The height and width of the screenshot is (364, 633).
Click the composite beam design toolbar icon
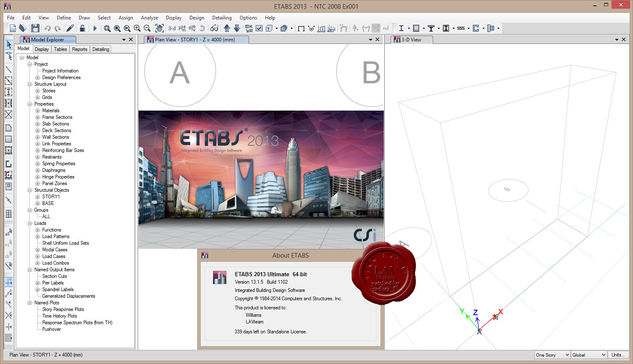pyautogui.click(x=431, y=28)
